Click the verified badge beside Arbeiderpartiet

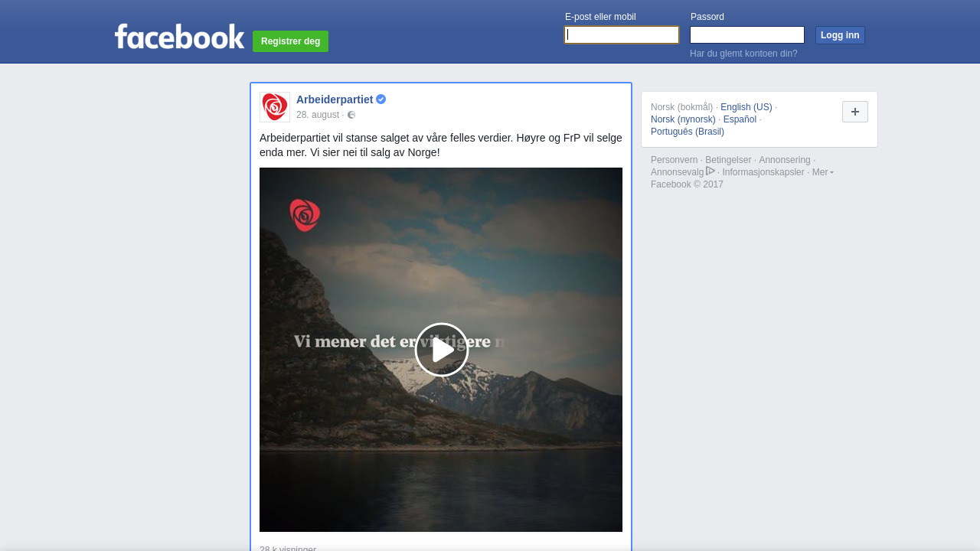(x=381, y=99)
